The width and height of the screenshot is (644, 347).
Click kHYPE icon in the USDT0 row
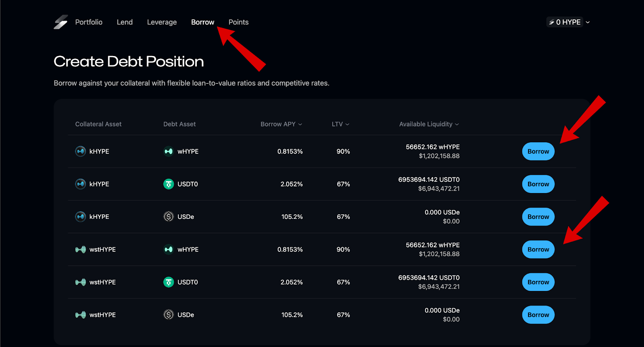point(80,184)
